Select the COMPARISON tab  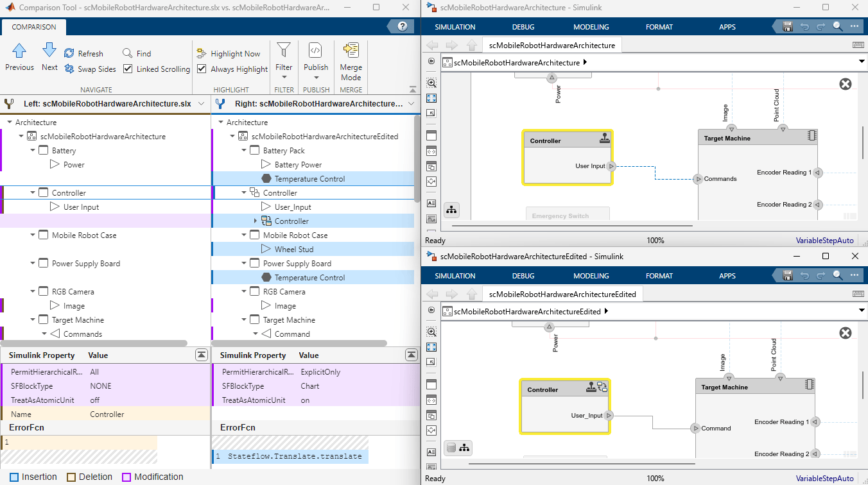pos(33,27)
